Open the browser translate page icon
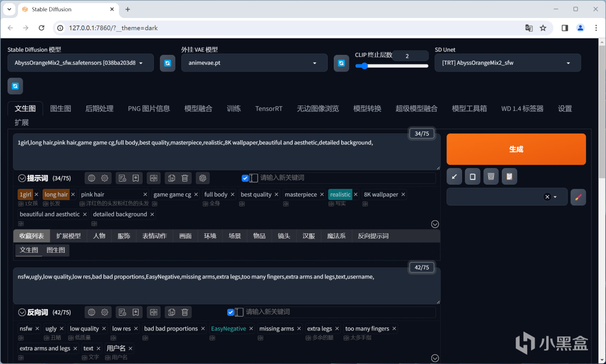Screen dimensions: 606x364 click(529, 28)
